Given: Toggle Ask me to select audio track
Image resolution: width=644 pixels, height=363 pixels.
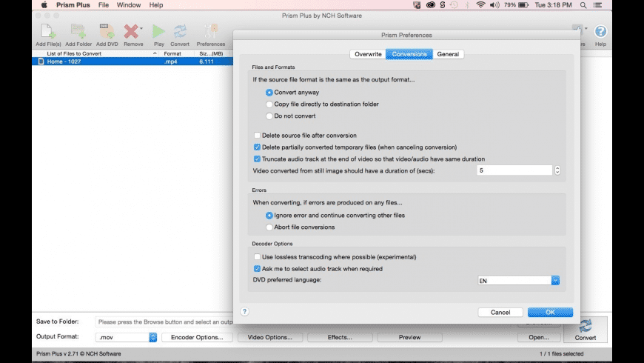Looking at the screenshot, I should tap(257, 269).
